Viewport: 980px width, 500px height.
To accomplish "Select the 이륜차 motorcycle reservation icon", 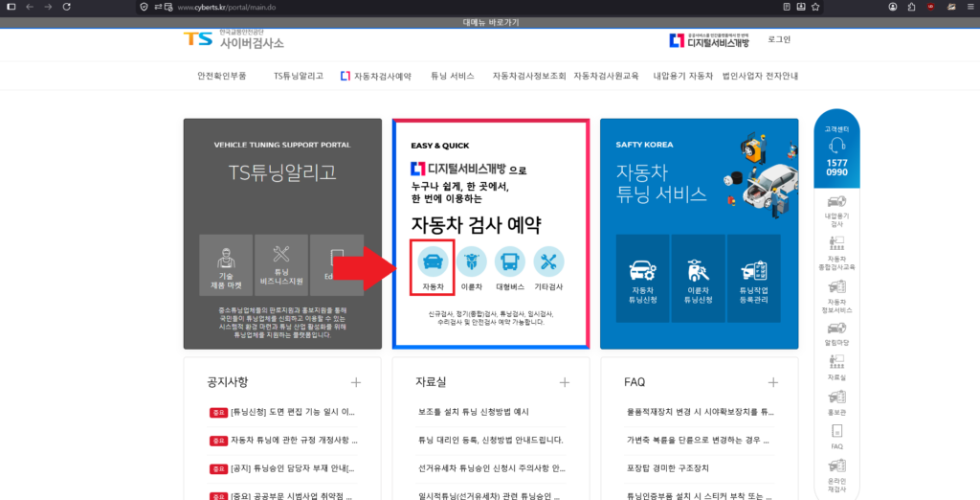I will [x=471, y=261].
